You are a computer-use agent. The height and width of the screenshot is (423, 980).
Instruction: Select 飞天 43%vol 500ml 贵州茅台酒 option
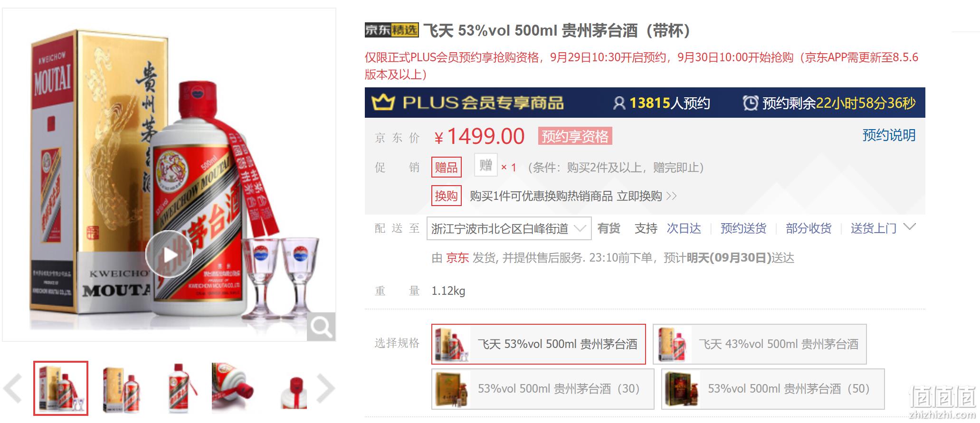pos(760,344)
